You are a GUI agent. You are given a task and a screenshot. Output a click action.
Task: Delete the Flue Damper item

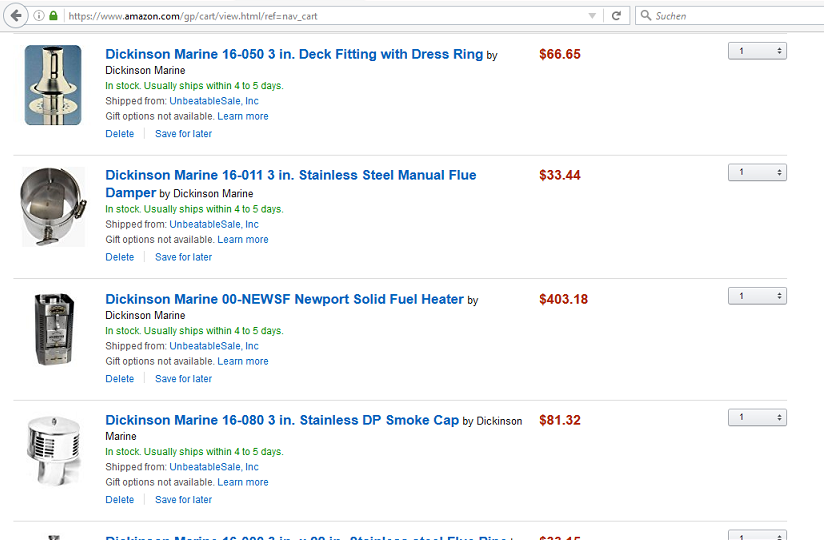[120, 257]
